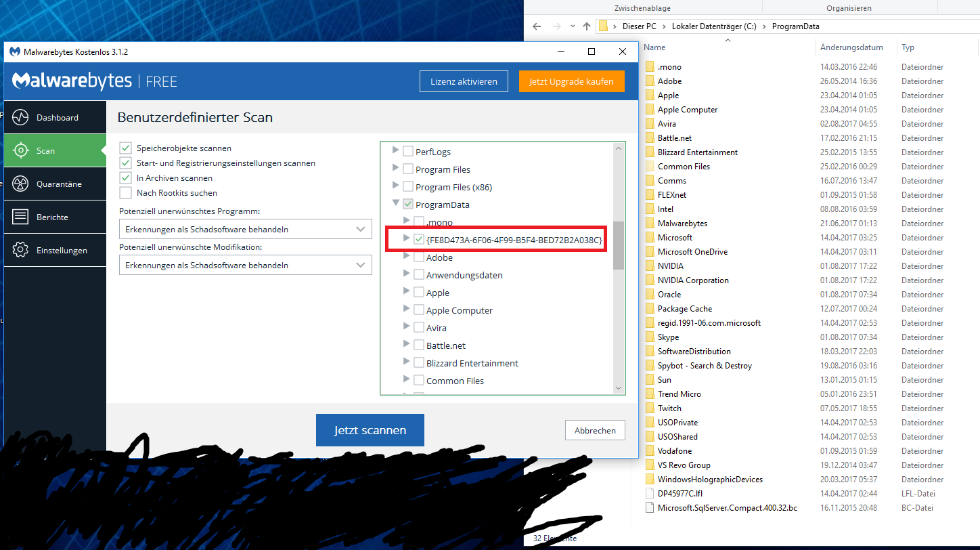Click folder icon of NVIDIA Corporation
The image size is (980, 550).
pyautogui.click(x=650, y=280)
